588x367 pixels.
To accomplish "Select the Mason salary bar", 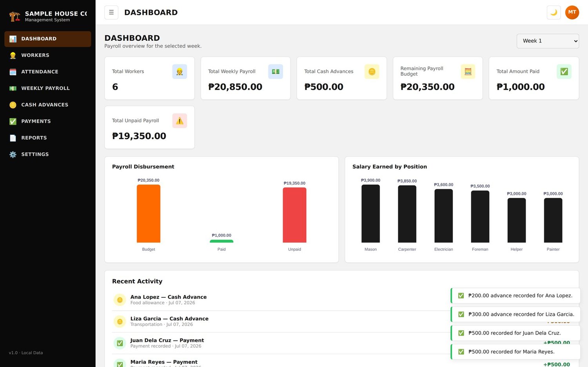I will click(x=370, y=213).
